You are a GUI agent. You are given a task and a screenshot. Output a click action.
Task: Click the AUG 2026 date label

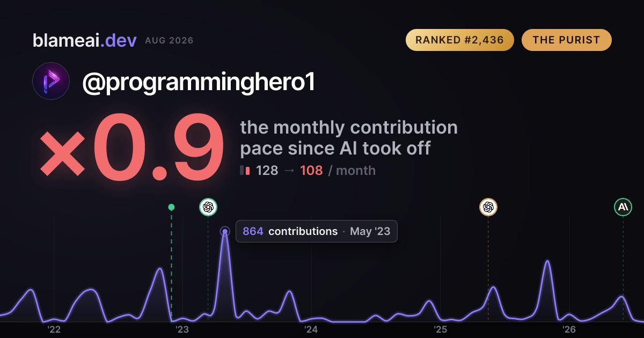pyautogui.click(x=169, y=41)
